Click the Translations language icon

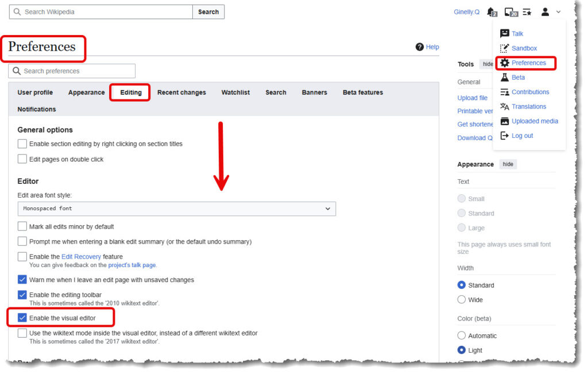pos(504,106)
